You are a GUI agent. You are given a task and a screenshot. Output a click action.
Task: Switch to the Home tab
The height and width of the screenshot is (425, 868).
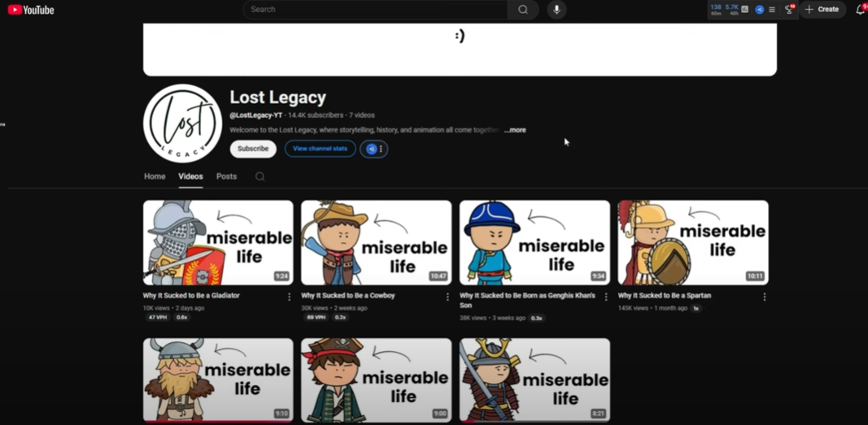click(x=155, y=176)
